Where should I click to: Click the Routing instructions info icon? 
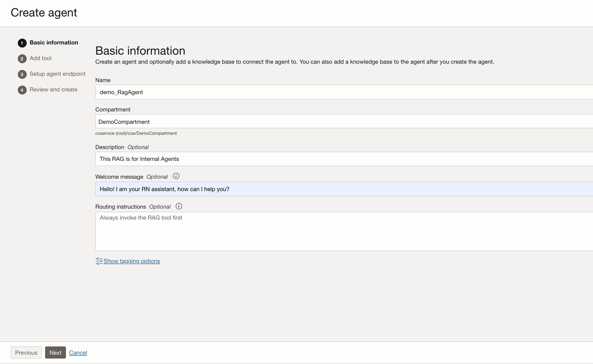(x=179, y=206)
